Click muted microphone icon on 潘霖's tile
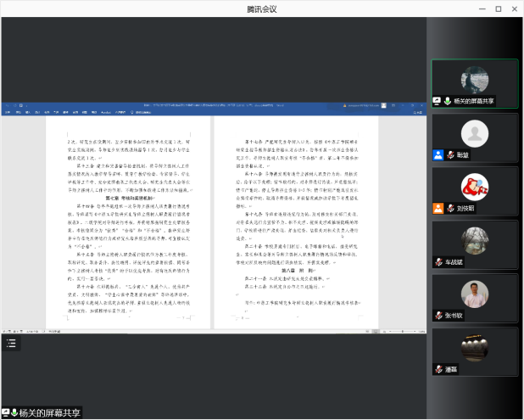Viewport: 524px width, 420px height. (x=438, y=369)
